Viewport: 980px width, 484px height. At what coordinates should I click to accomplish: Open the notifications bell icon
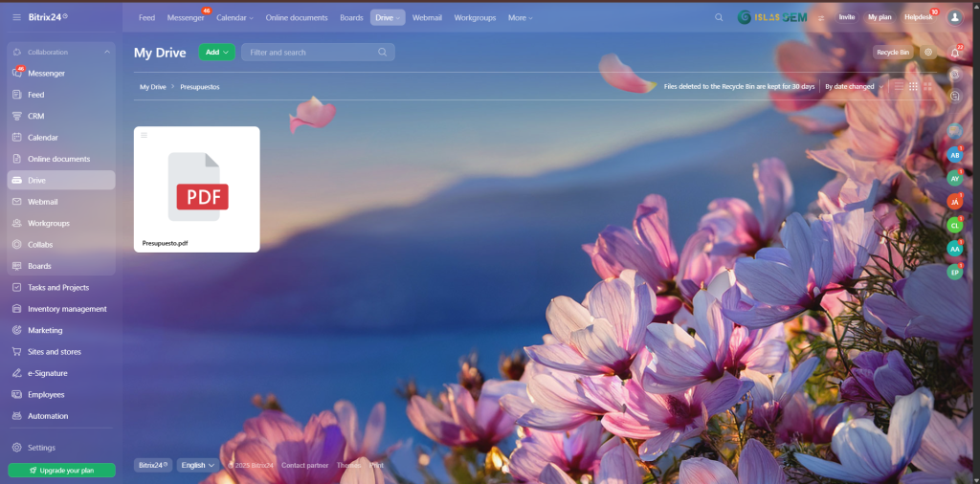954,53
